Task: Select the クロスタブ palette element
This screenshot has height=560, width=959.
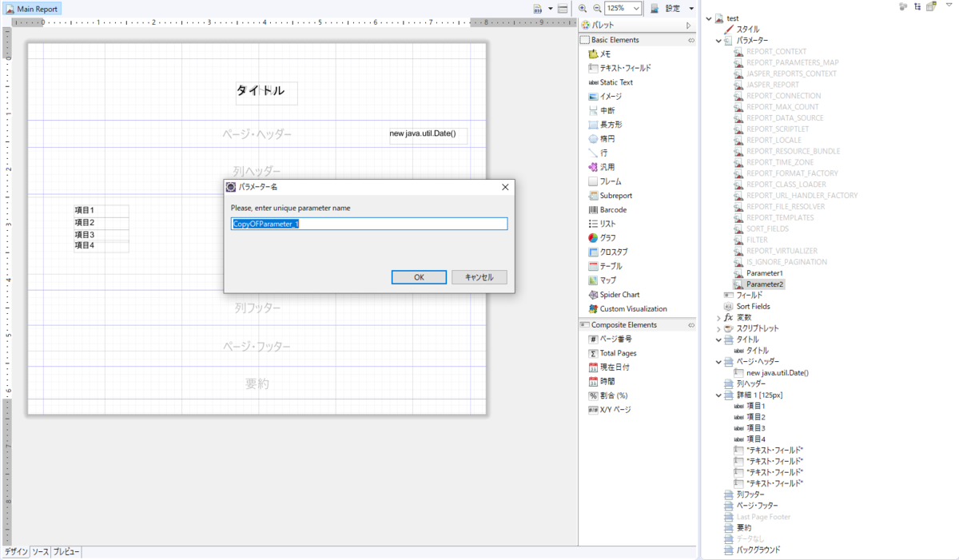Action: (607, 252)
